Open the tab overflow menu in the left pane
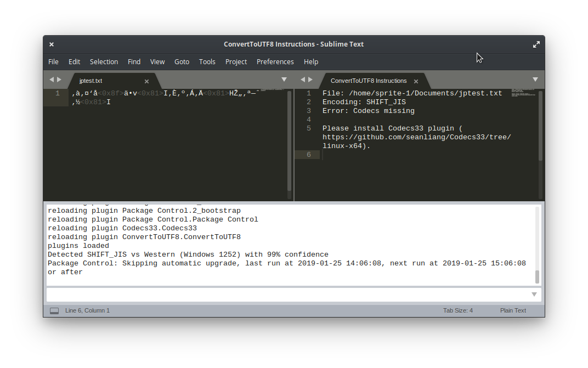The height and width of the screenshot is (368, 588). (284, 79)
